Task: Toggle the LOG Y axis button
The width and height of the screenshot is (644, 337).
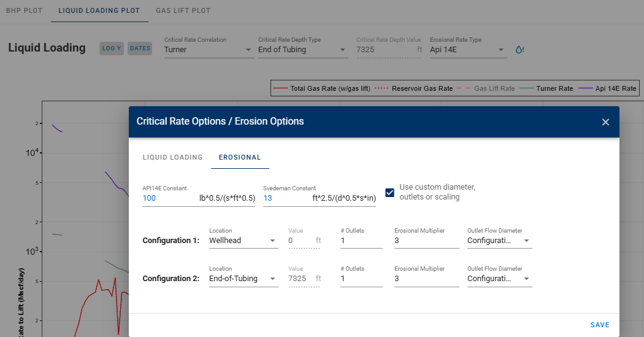Action: (x=112, y=48)
